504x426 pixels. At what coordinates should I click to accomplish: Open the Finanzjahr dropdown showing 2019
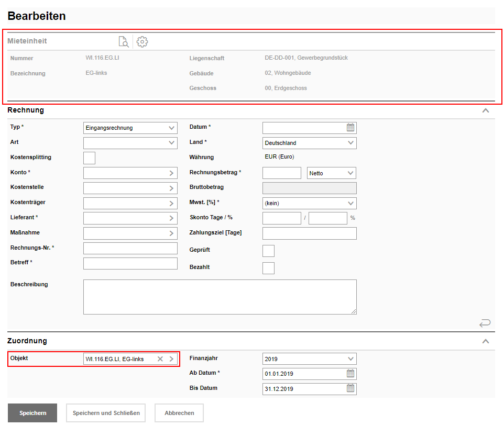point(309,358)
